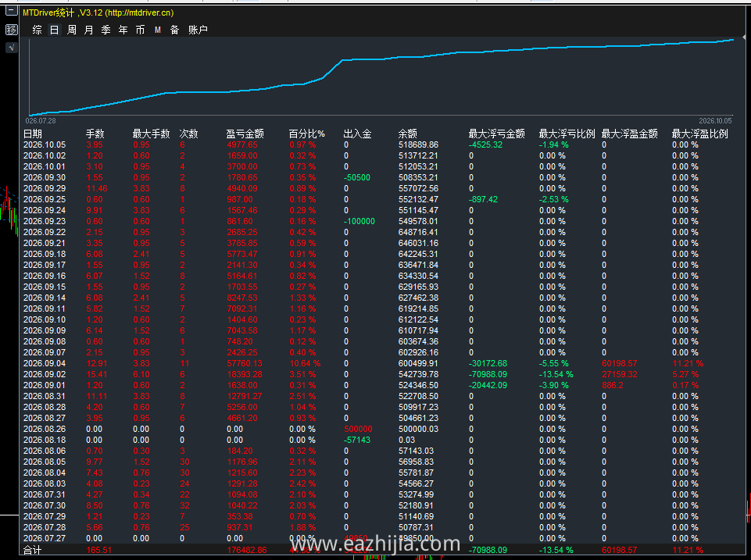Open the 季 quarterly tab

coord(105,30)
